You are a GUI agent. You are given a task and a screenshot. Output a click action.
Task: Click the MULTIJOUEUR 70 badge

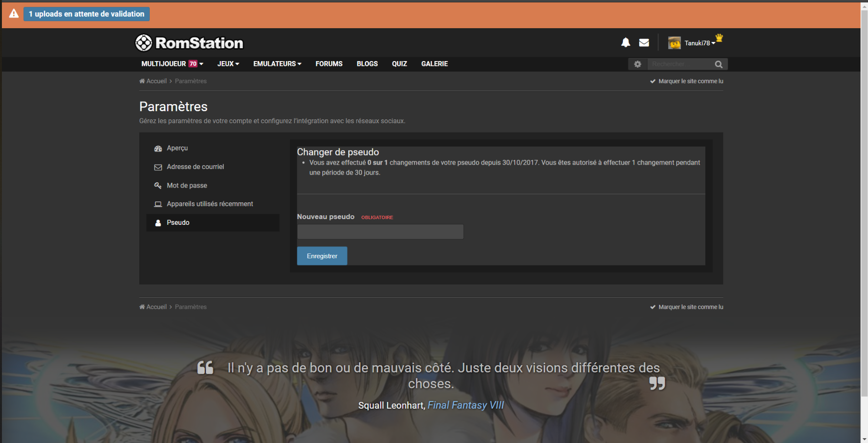click(193, 64)
